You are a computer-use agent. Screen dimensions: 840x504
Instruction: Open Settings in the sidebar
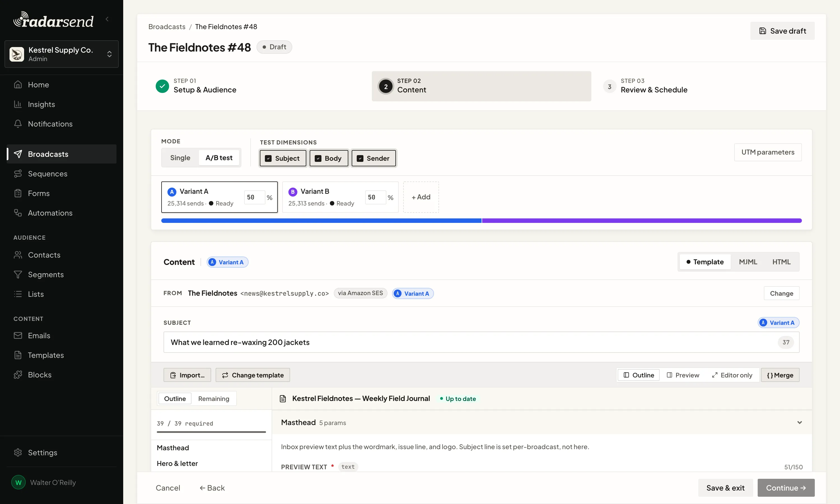coord(61,453)
